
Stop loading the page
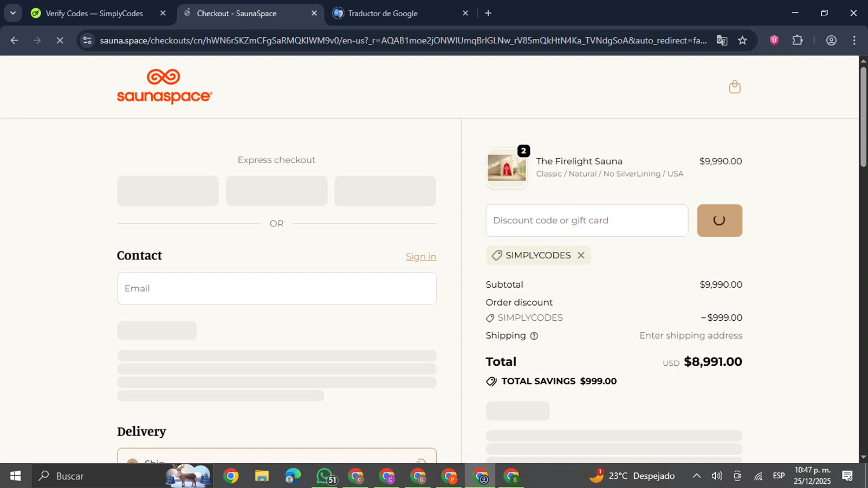[x=60, y=41]
